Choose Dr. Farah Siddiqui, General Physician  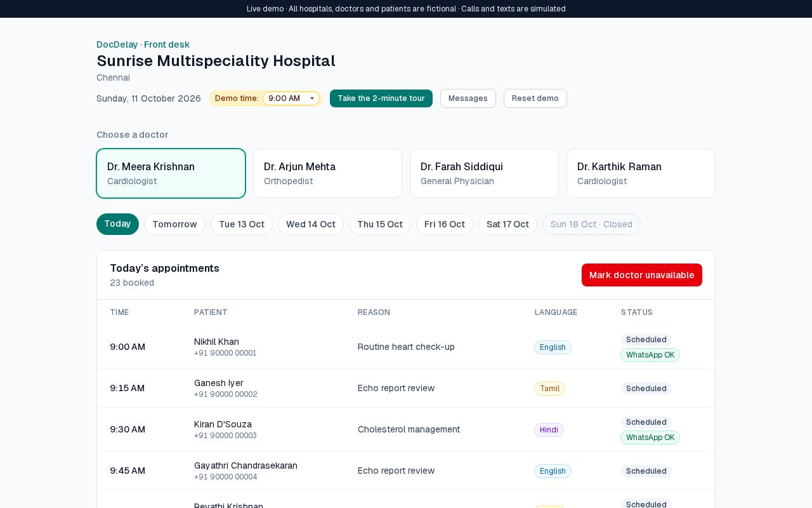[x=484, y=173]
